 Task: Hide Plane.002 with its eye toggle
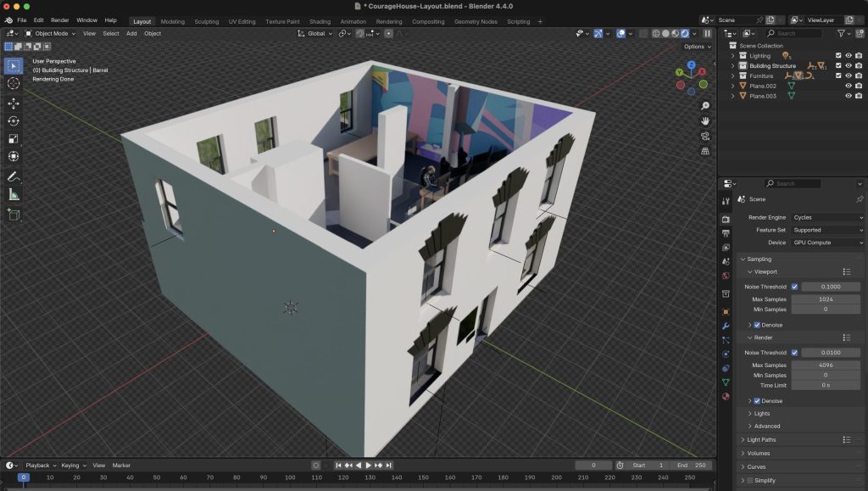click(x=849, y=86)
